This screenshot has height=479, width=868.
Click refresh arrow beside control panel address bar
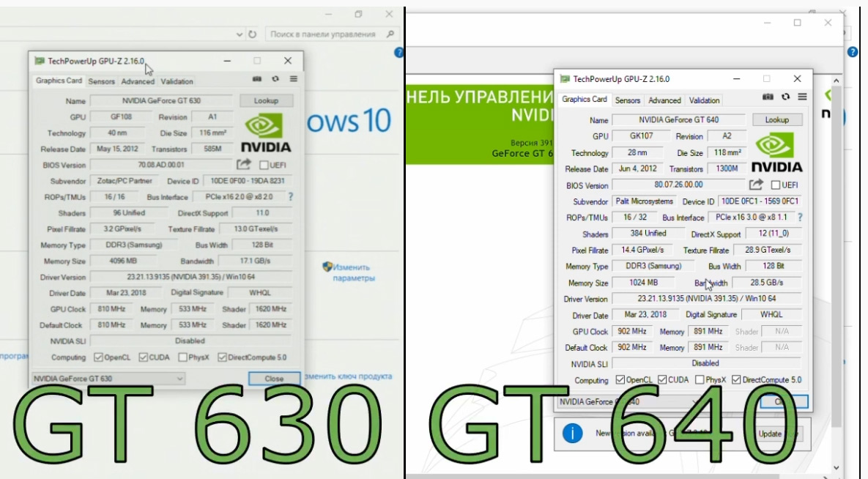253,34
